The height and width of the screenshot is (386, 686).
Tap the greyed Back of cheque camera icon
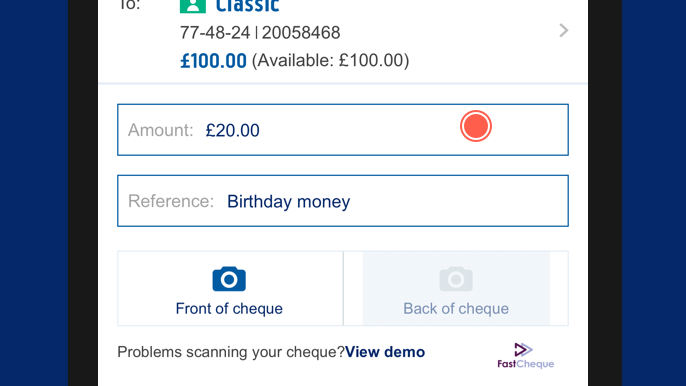(456, 279)
